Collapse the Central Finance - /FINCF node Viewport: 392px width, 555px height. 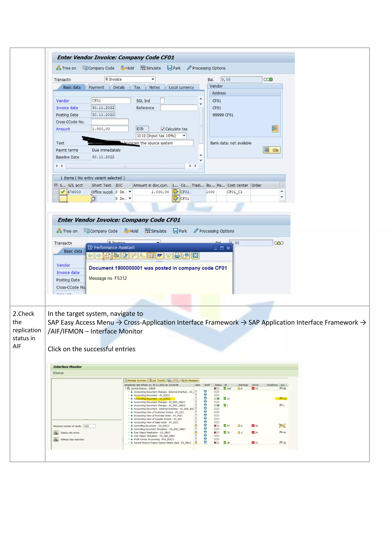[126, 388]
